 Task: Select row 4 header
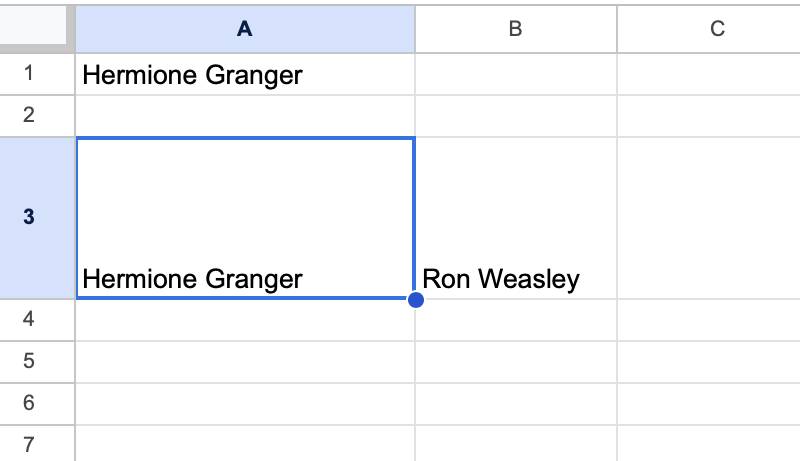pyautogui.click(x=28, y=319)
